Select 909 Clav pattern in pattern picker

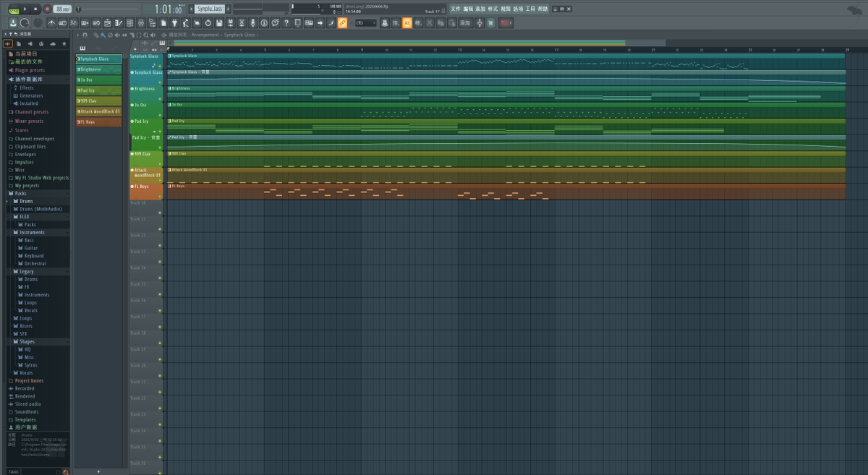coord(98,101)
